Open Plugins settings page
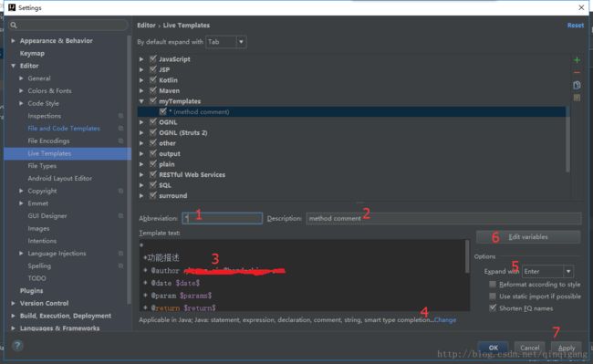Viewport: 593px width, 364px height. (x=31, y=291)
